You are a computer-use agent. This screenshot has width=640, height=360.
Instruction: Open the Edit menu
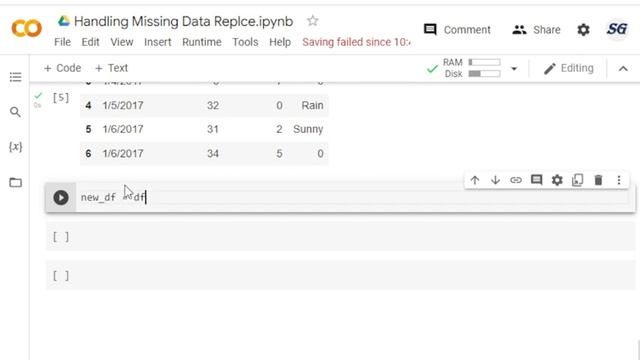pos(90,42)
